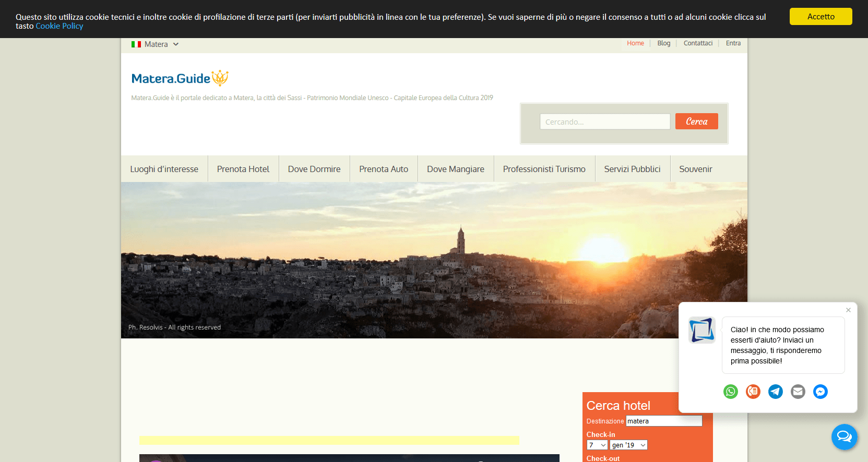Viewport: 868px width, 462px height.
Task: Open Professionisti Turismo menu item
Action: coord(544,169)
